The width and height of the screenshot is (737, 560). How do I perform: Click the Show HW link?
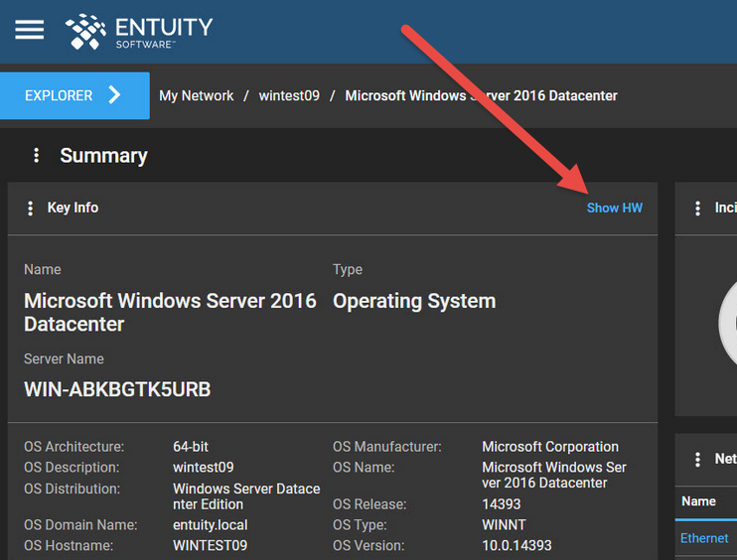point(614,208)
